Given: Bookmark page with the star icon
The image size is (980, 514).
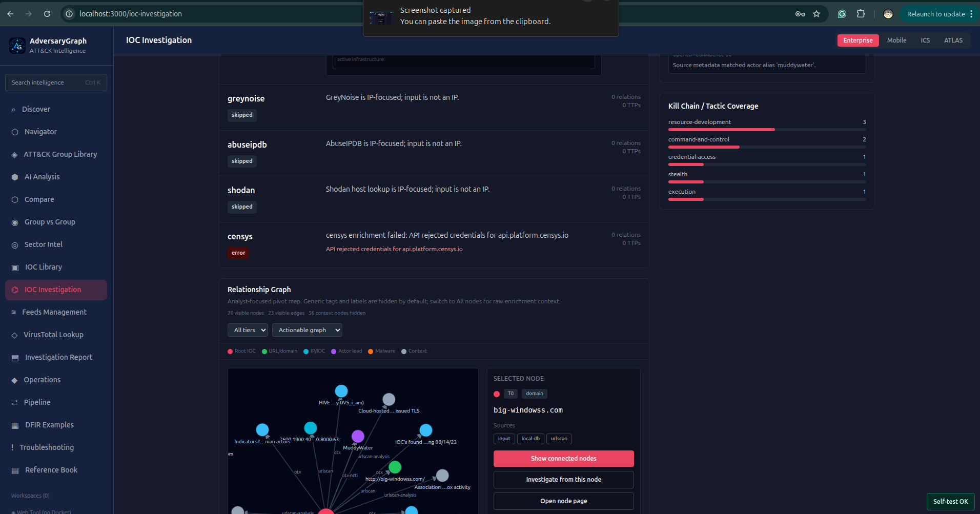Looking at the screenshot, I should 816,14.
